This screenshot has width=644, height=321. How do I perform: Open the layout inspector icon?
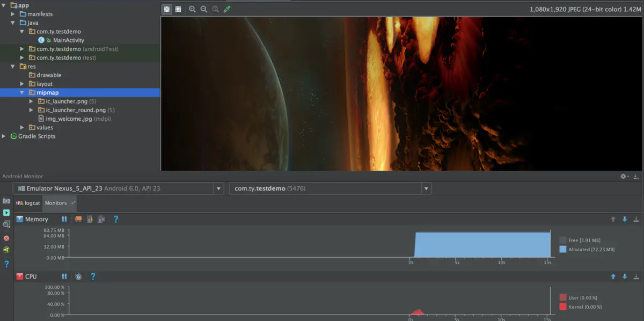click(6, 250)
